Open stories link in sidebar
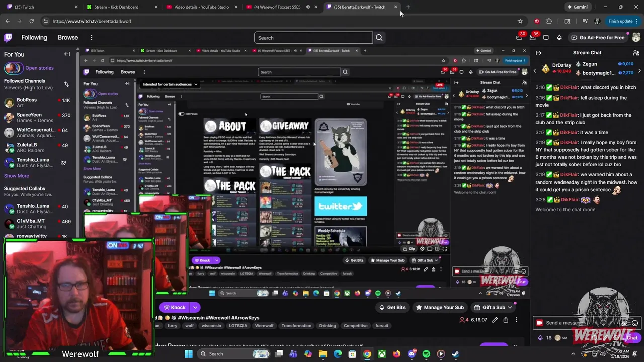This screenshot has width=644, height=362. click(x=39, y=68)
